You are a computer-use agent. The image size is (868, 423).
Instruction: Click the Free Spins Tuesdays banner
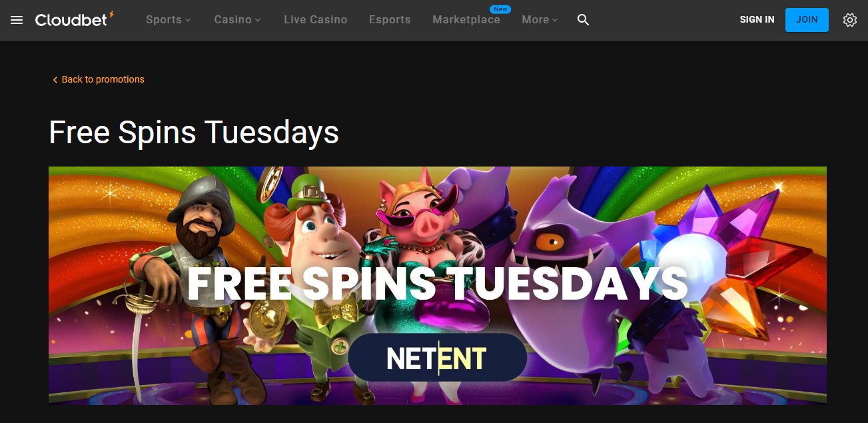(x=438, y=285)
